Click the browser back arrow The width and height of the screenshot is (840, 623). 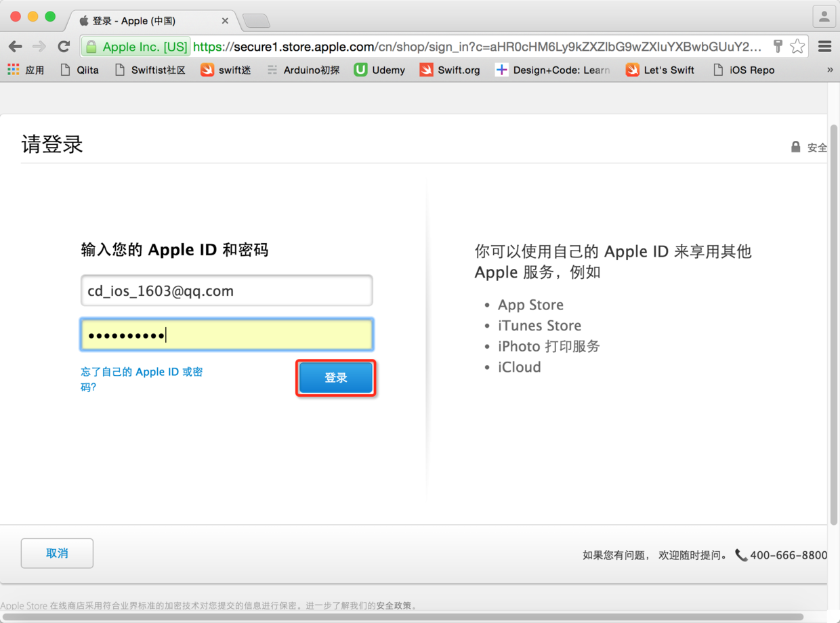tap(15, 47)
